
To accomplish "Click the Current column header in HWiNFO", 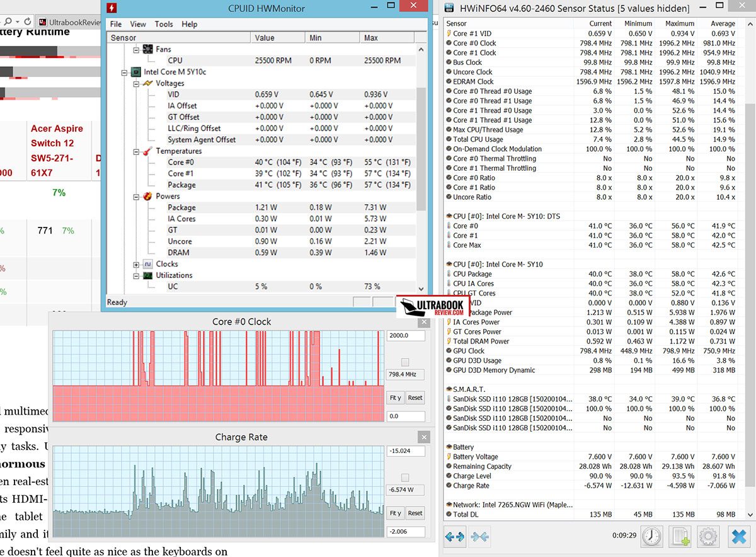I will 593,23.
